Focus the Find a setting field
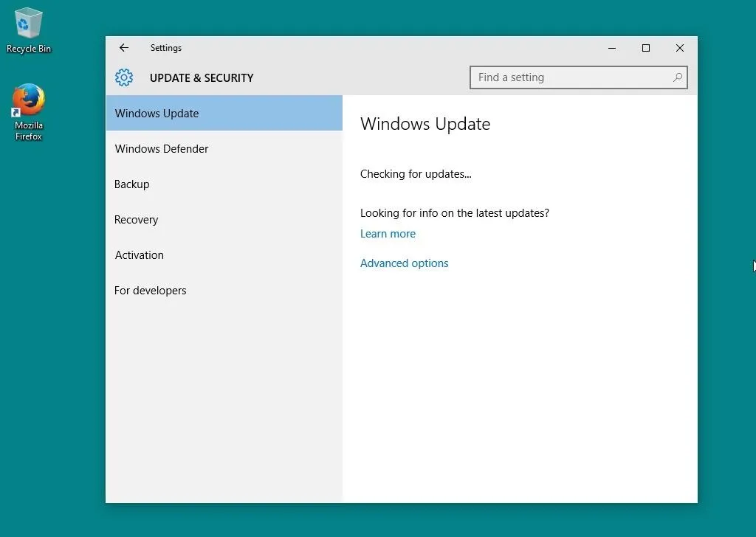Viewport: 756px width, 537px height. tap(578, 77)
